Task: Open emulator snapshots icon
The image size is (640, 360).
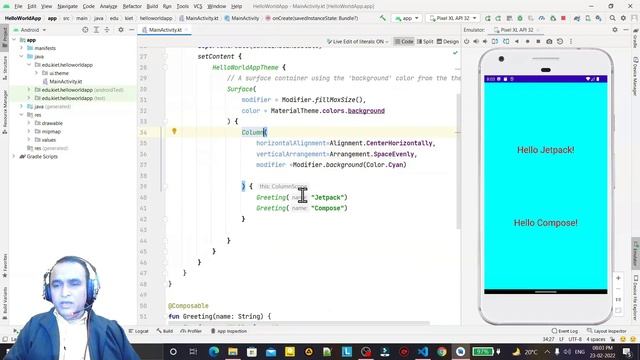Action: pos(560,41)
